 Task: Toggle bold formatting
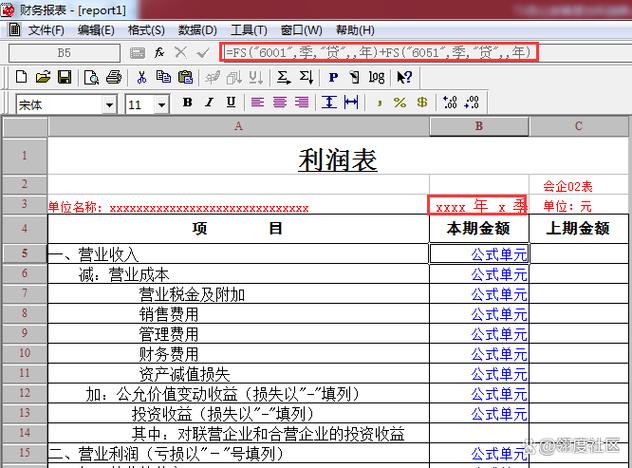tap(187, 102)
